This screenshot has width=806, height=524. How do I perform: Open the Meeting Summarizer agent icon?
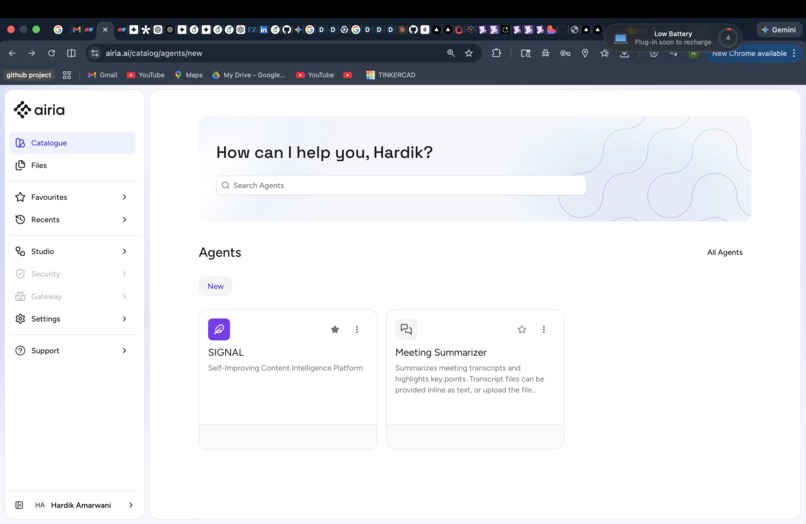406,329
